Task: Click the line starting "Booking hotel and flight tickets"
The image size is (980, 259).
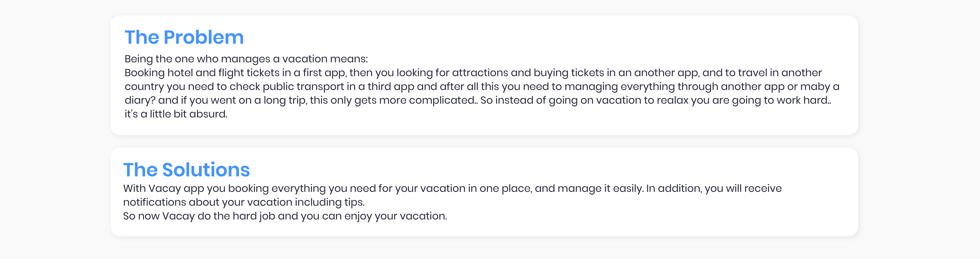Action: pos(473,73)
